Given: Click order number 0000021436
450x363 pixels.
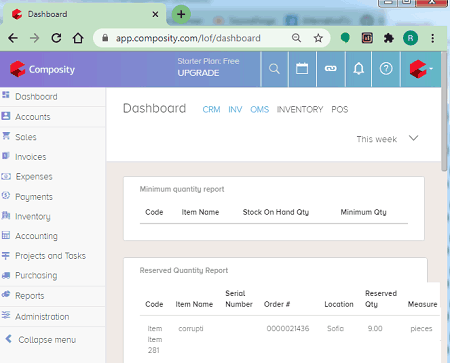Looking at the screenshot, I should (x=288, y=328).
